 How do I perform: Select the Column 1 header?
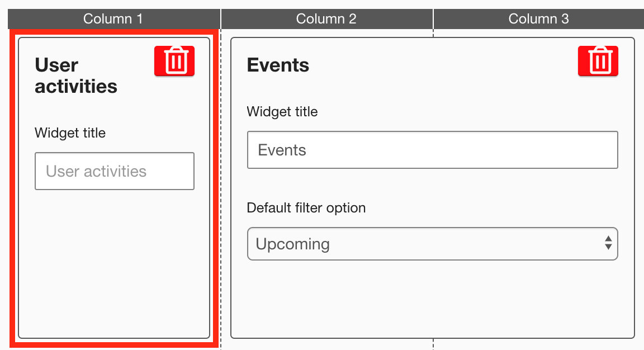click(x=113, y=19)
